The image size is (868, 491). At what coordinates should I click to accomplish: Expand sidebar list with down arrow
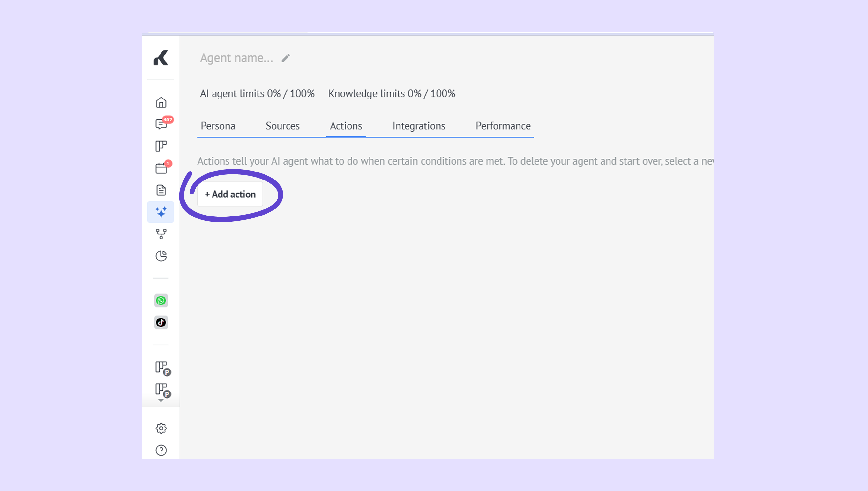coord(161,401)
